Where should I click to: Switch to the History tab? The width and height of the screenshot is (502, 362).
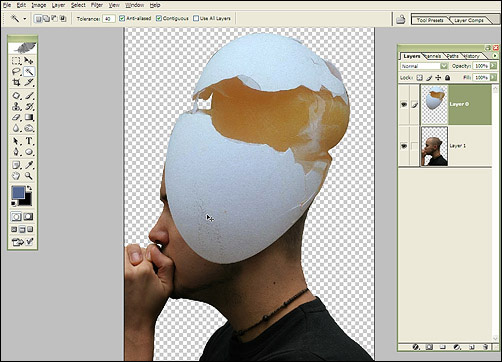pos(471,56)
